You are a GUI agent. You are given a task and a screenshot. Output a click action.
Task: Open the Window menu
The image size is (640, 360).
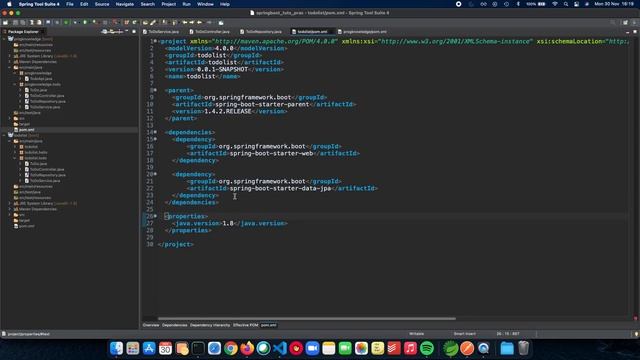(205, 4)
